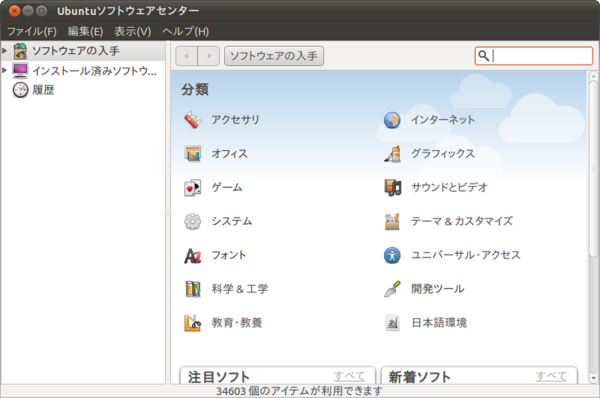Click the 履歴 clock icon
This screenshot has width=600, height=398.
[x=20, y=90]
